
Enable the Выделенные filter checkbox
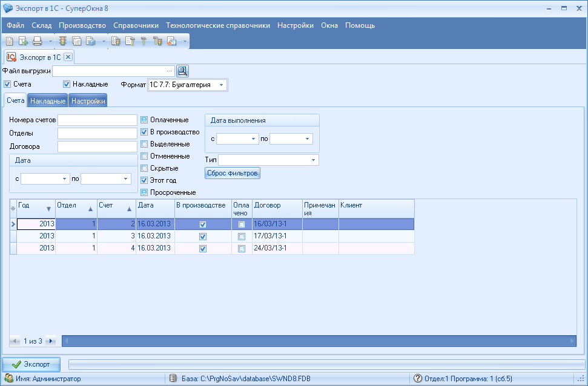click(144, 144)
